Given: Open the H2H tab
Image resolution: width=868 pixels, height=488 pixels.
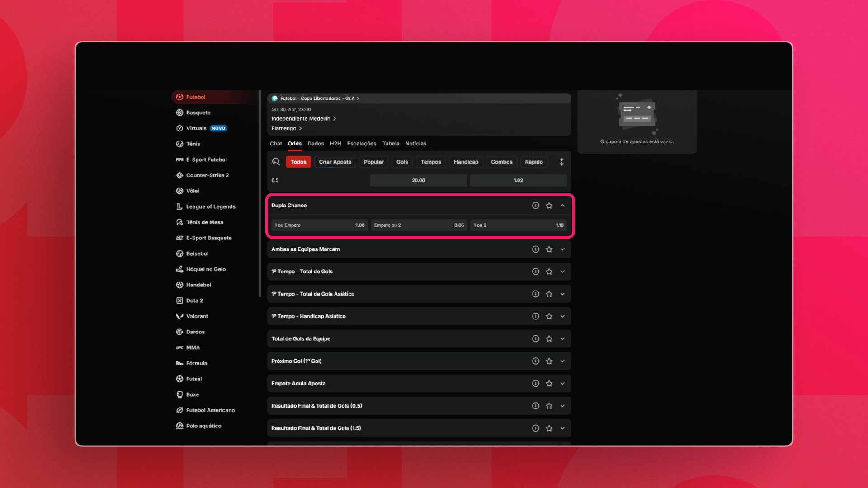Looking at the screenshot, I should (335, 144).
